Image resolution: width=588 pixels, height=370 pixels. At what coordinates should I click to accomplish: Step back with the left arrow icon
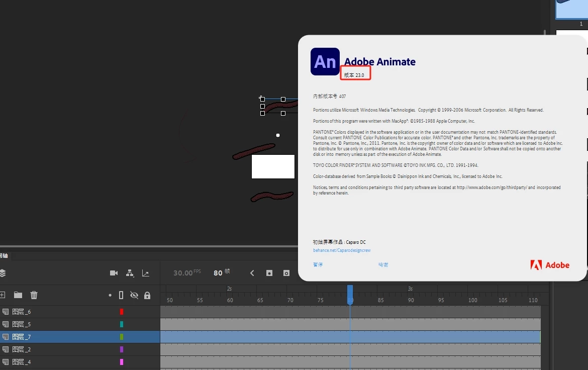click(252, 273)
